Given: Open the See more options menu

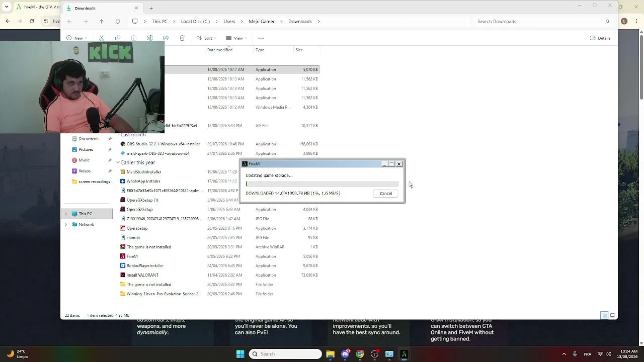Looking at the screenshot, I should click(261, 38).
